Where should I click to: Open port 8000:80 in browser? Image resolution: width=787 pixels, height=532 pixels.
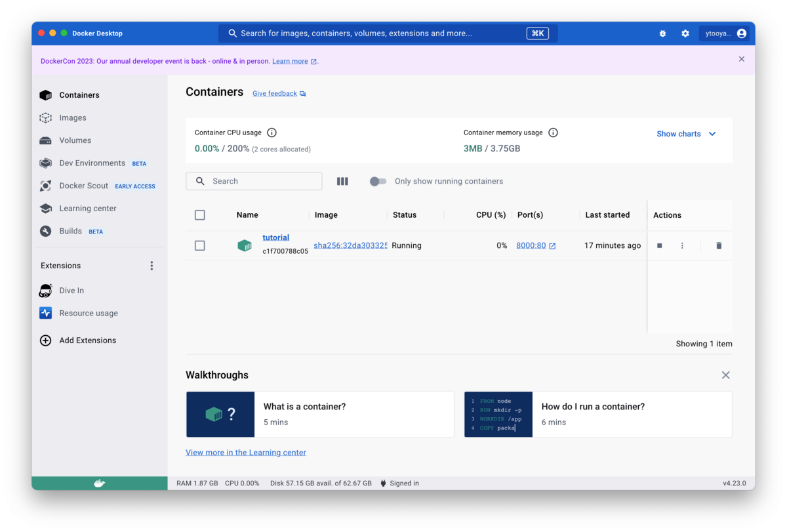[536, 245]
